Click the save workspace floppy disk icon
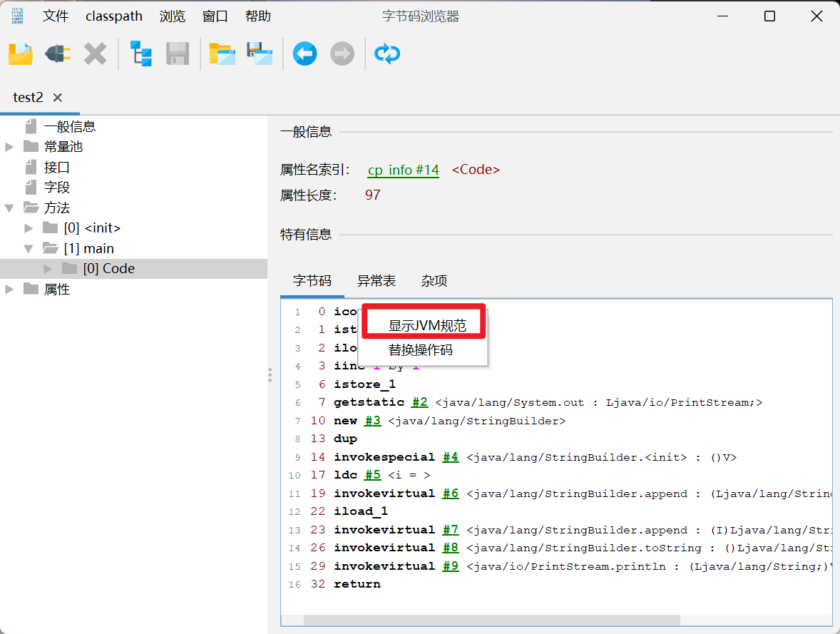Screen dimensions: 840x634 coord(260,53)
